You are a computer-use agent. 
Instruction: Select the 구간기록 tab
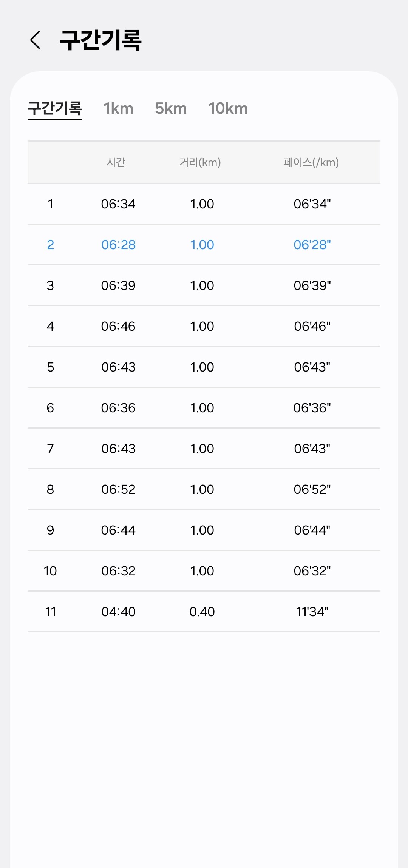pyautogui.click(x=55, y=109)
